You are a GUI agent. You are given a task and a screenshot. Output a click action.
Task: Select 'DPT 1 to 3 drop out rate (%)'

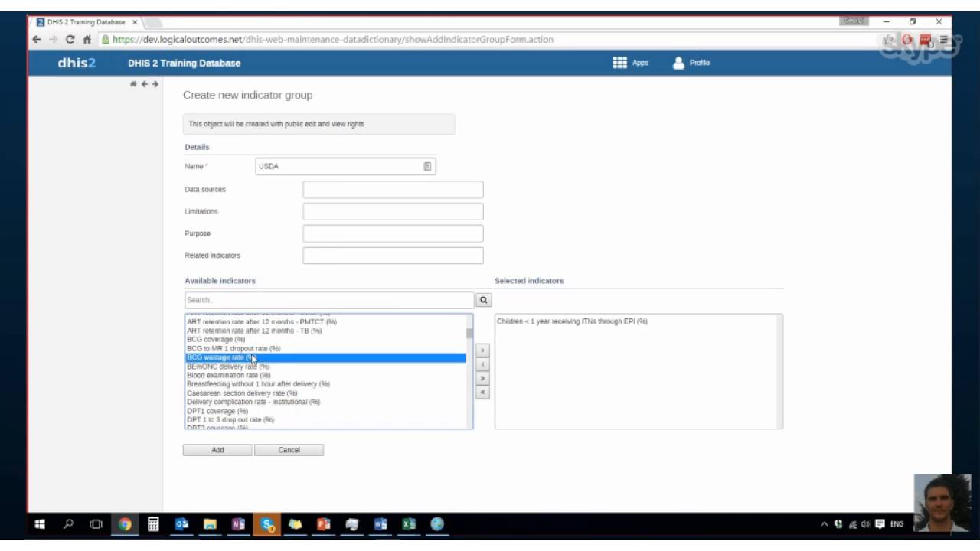[x=230, y=420]
